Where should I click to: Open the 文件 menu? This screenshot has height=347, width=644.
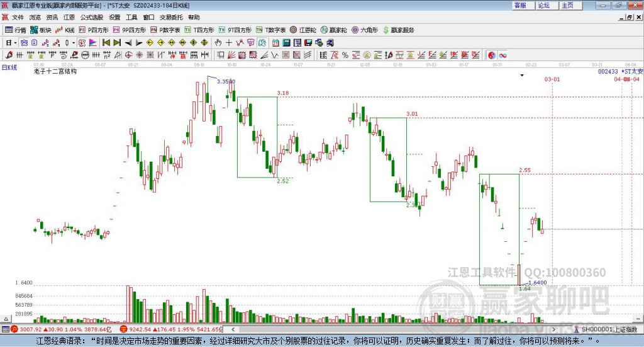point(18,17)
